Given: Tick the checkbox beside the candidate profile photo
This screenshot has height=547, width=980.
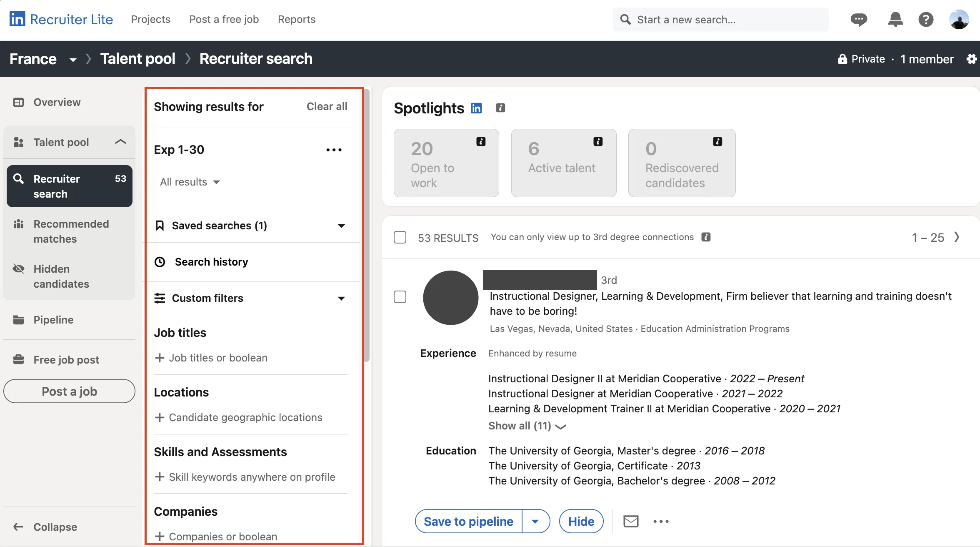Looking at the screenshot, I should tap(400, 297).
